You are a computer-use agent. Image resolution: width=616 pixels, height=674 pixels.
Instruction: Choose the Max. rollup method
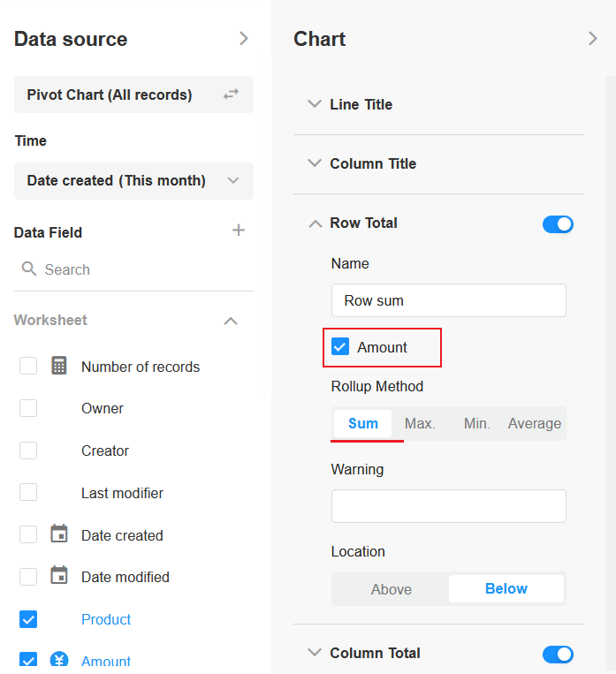(x=420, y=424)
